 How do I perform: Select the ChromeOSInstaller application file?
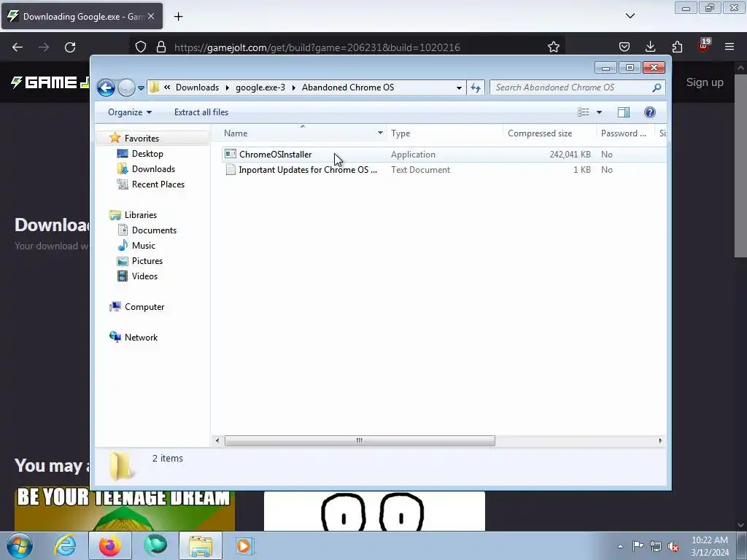click(275, 155)
